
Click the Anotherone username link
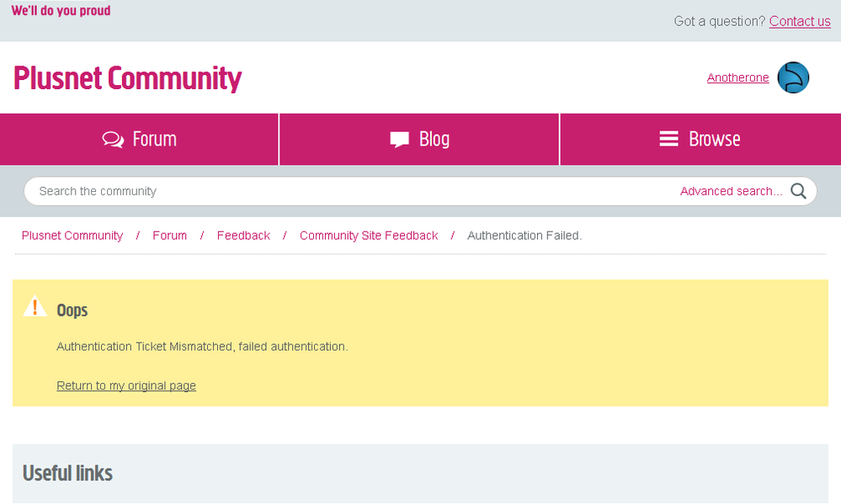[x=737, y=77]
